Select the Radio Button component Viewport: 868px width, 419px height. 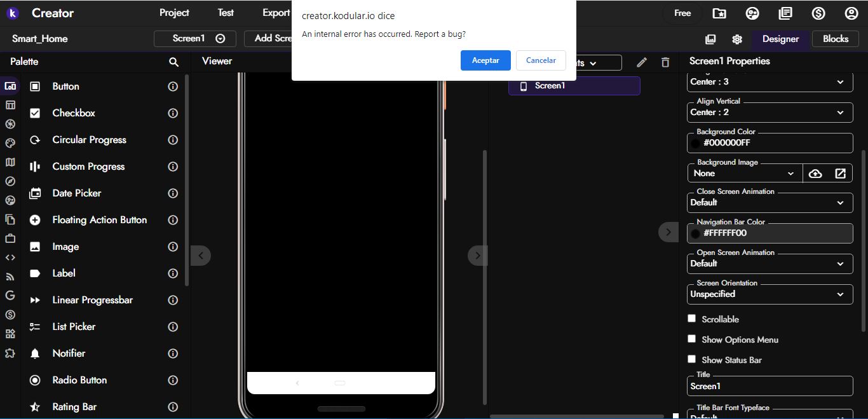79,380
